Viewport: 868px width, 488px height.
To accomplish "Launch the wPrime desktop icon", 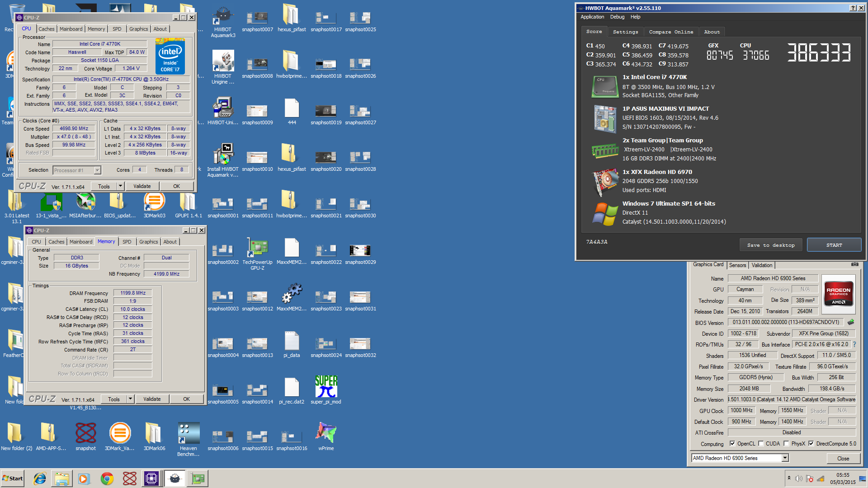I will click(x=326, y=436).
